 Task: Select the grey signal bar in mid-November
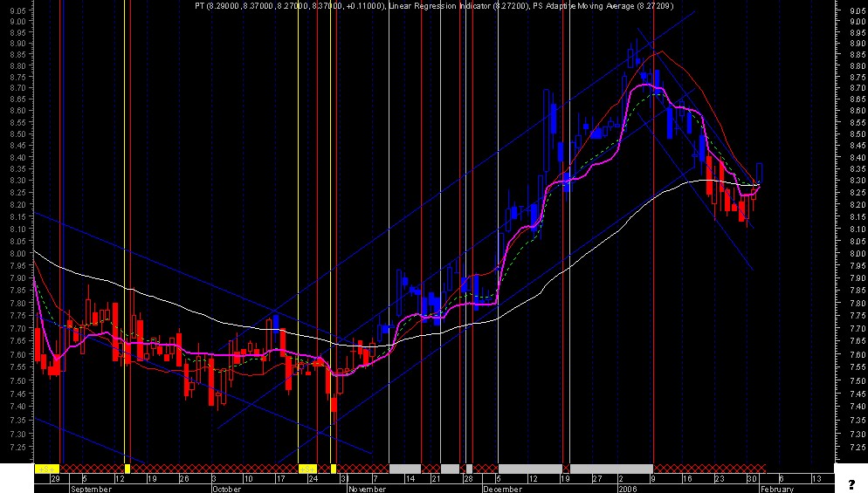coord(405,469)
